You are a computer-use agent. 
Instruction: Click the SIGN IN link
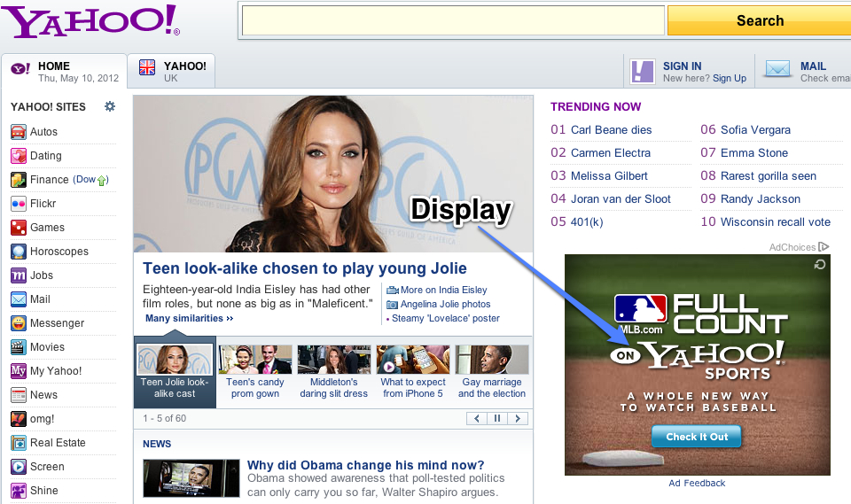click(683, 66)
